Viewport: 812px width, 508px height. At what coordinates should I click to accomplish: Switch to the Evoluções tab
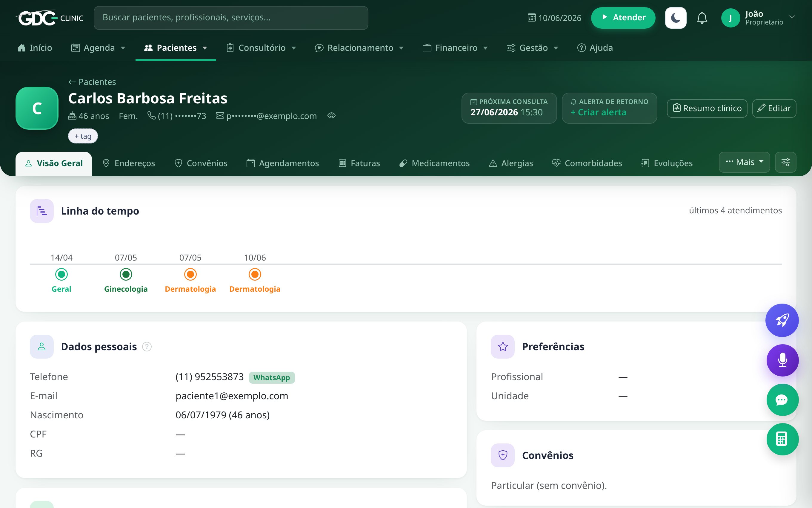pos(667,163)
